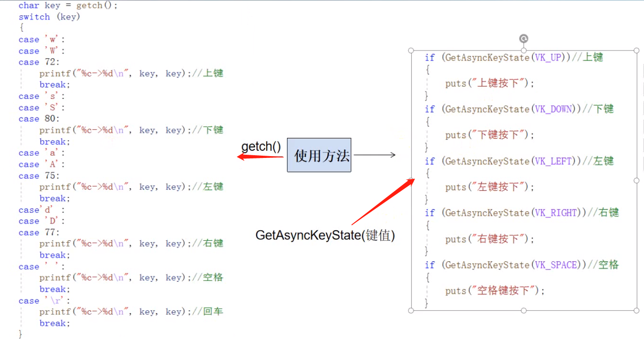Image resolution: width=644 pixels, height=340 pixels.
Task: Click the getch() label text
Action: (261, 147)
